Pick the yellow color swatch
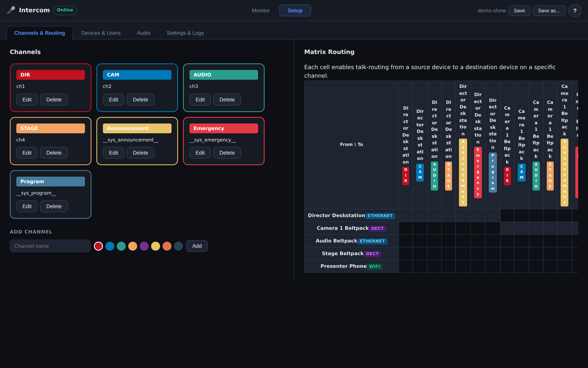Viewport: 588px width, 368px height. tap(156, 246)
